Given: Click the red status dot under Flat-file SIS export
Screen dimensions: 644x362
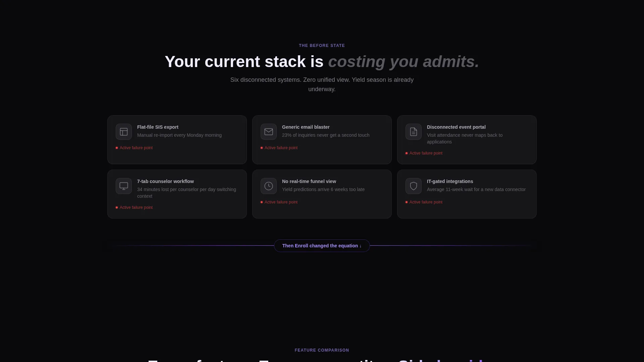Looking at the screenshot, I should pyautogui.click(x=117, y=148).
